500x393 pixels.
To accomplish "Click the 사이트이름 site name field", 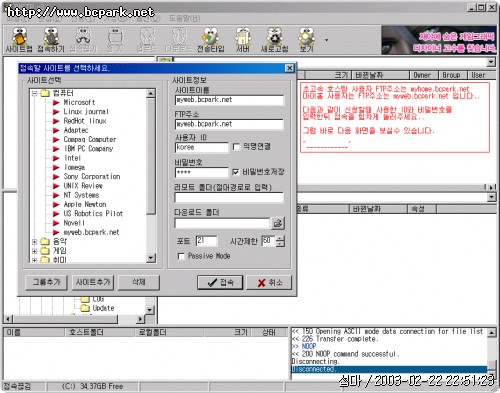I will point(229,100).
